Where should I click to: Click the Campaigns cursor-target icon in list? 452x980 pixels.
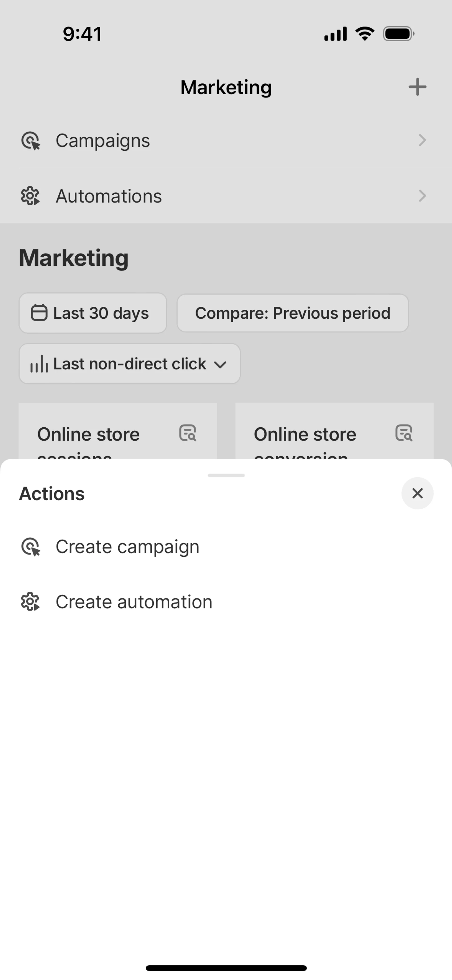[30, 141]
